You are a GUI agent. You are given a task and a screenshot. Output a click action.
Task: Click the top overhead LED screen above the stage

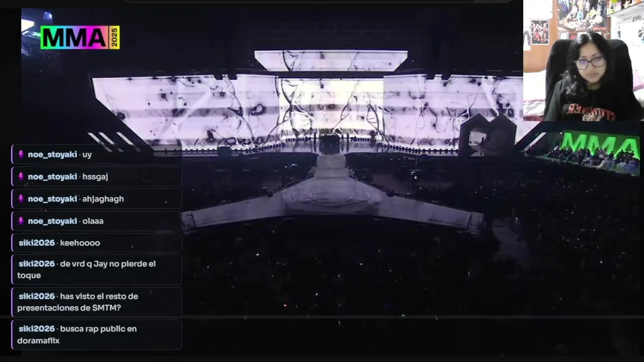tap(331, 60)
